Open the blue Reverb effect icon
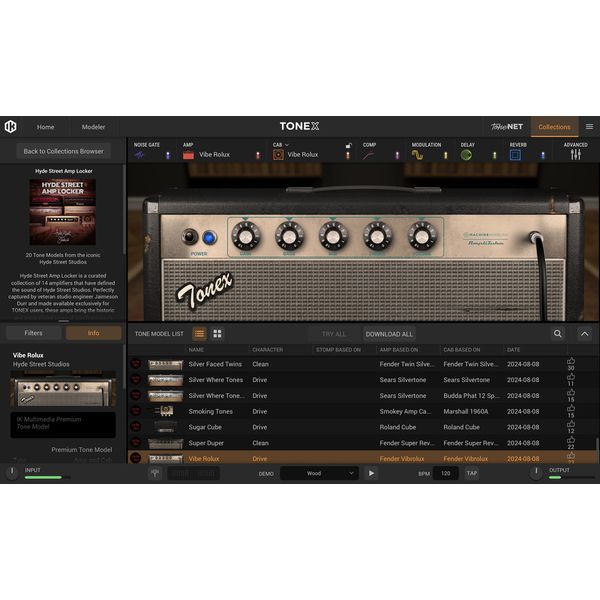 tap(515, 155)
